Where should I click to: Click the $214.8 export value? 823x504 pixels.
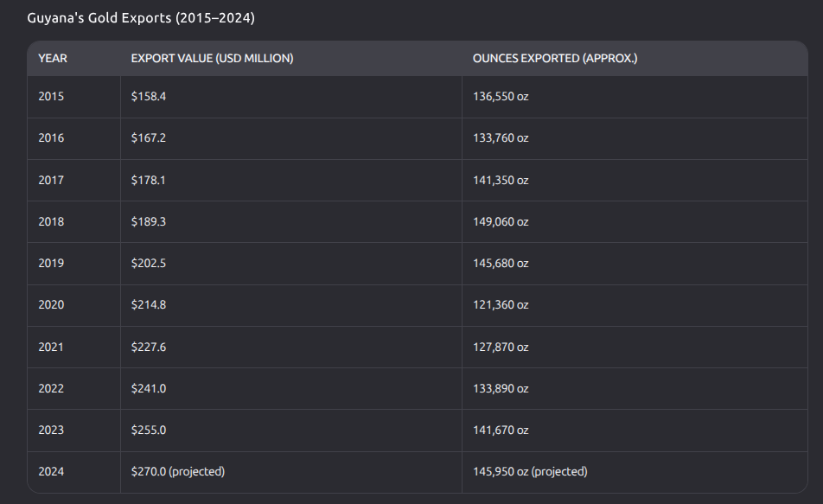pos(149,305)
